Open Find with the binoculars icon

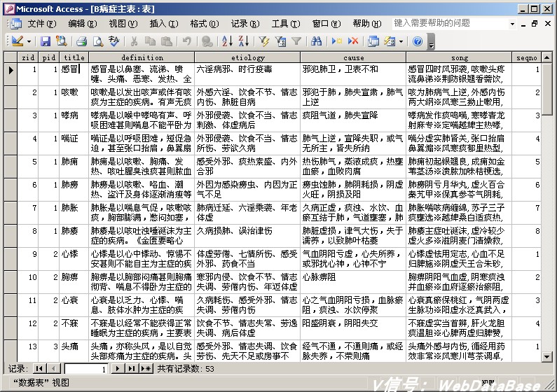pyautogui.click(x=316, y=41)
